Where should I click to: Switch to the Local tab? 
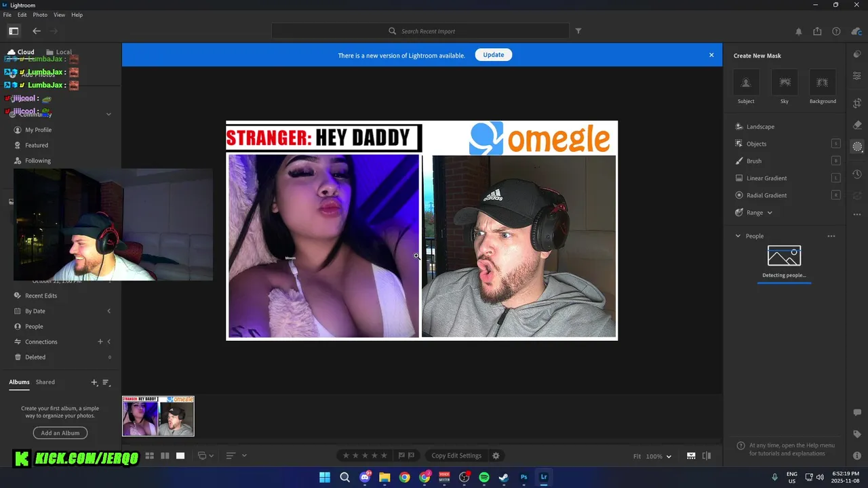pos(59,52)
